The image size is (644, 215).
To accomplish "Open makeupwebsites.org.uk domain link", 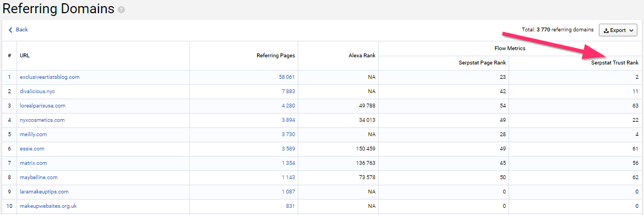I will click(x=48, y=206).
